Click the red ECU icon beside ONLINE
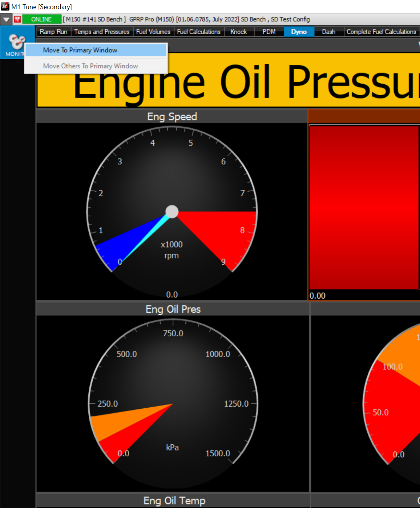The height and width of the screenshot is (508, 420). click(17, 19)
